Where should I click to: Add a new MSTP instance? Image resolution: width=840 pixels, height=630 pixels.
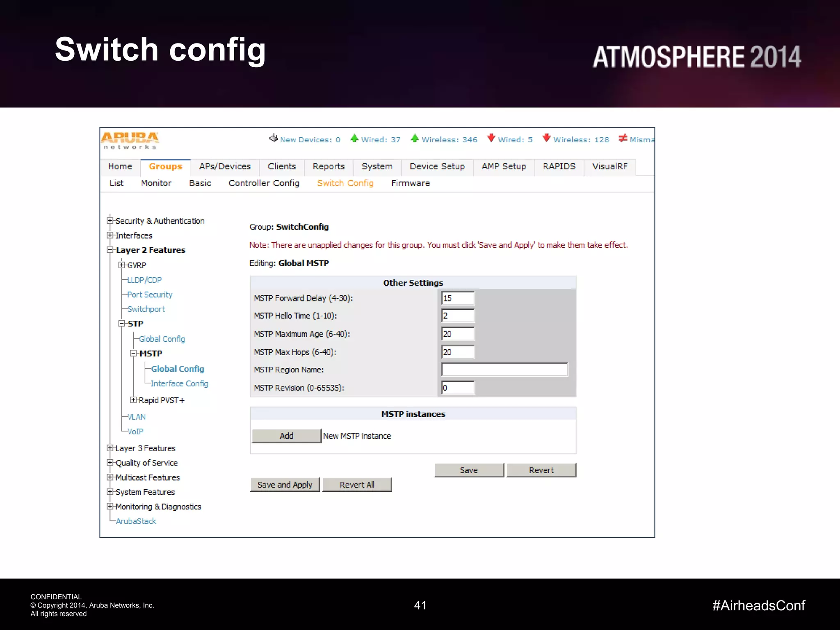pos(286,436)
